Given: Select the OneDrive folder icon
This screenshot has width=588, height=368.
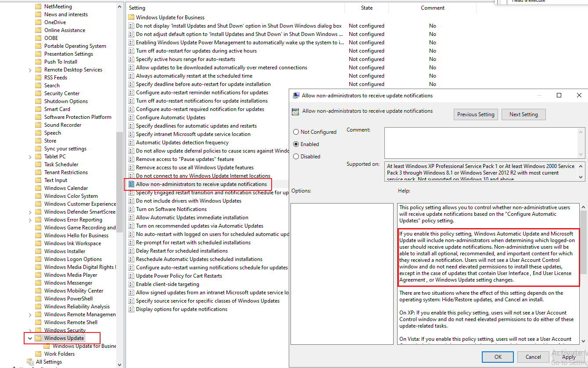Looking at the screenshot, I should coord(38,22).
